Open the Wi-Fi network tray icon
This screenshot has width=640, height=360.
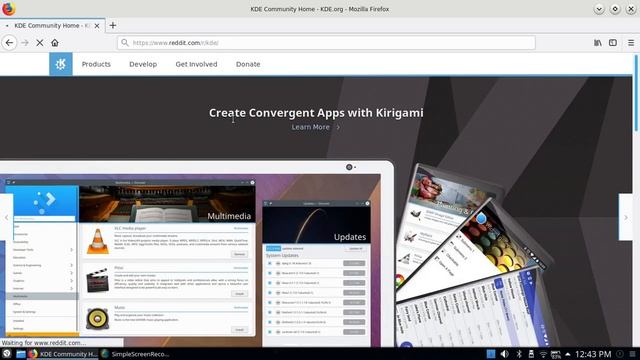click(543, 354)
